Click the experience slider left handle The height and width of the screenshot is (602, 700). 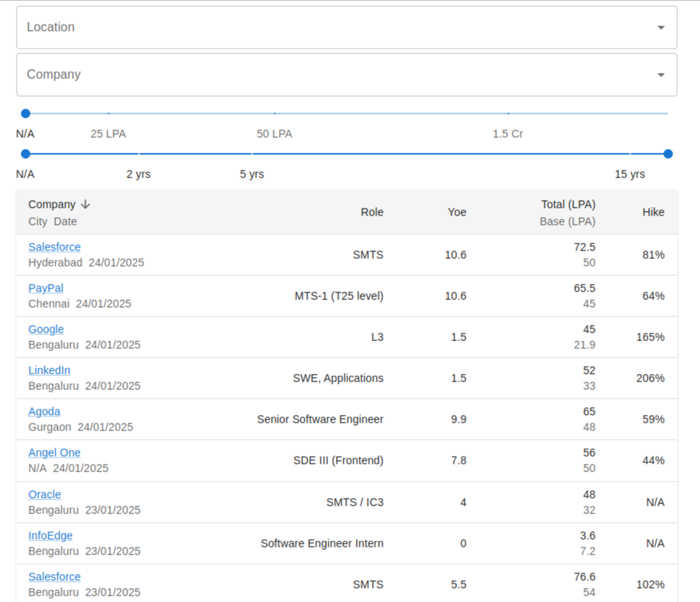tap(26, 154)
